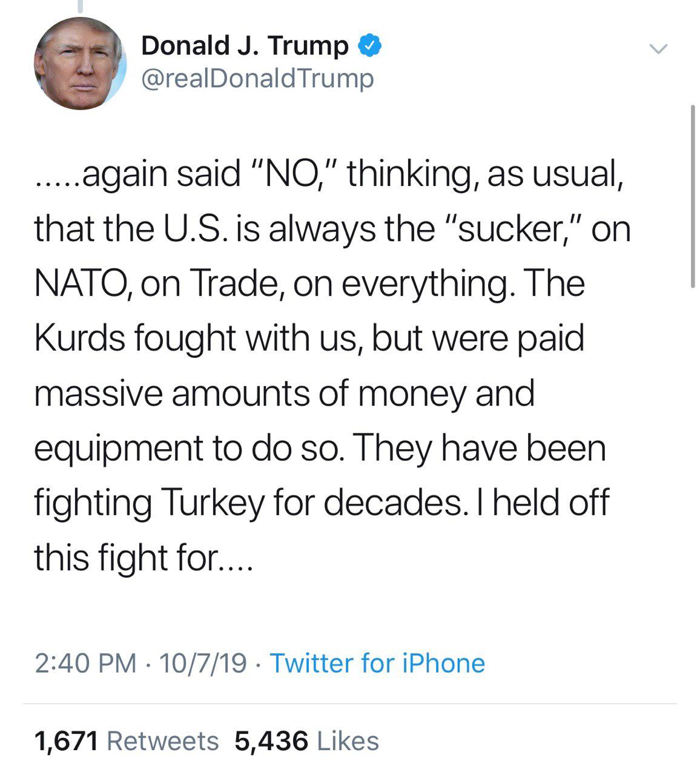Open the Donald J. Trump display name
The height and width of the screenshot is (775, 700).
coord(245,46)
